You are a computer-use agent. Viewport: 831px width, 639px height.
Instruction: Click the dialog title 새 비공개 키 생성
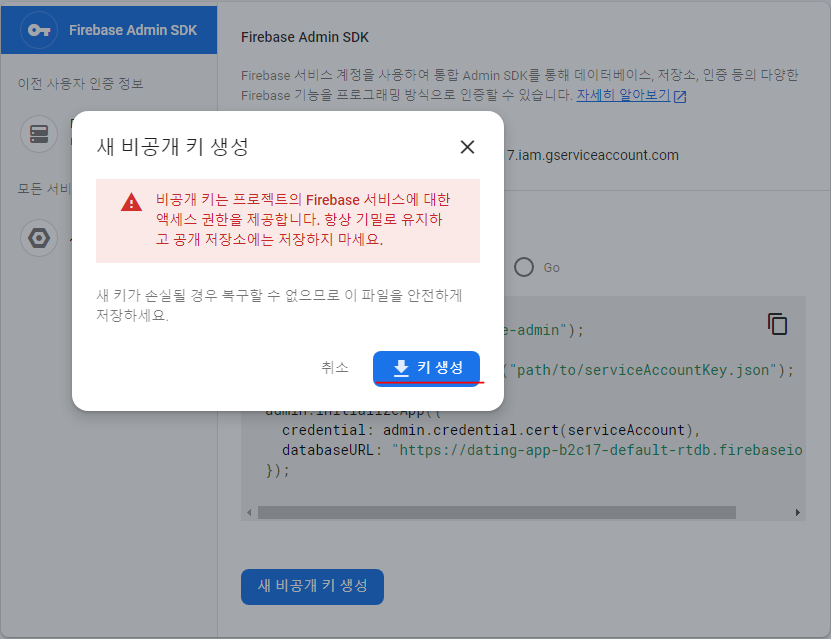pyautogui.click(x=172, y=147)
